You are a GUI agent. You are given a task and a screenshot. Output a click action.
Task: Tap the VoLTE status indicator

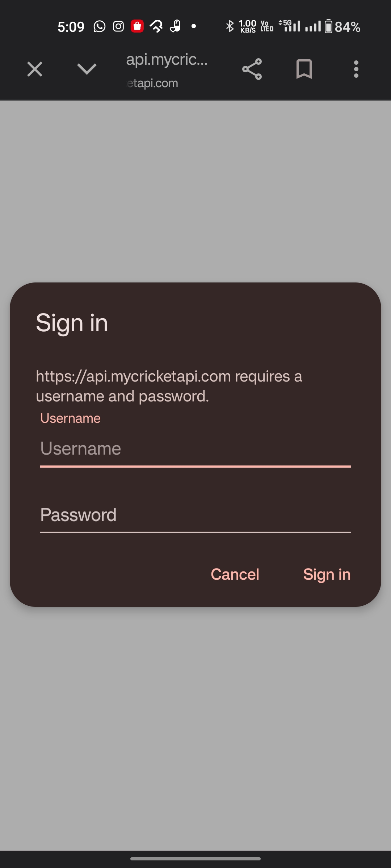click(x=267, y=26)
